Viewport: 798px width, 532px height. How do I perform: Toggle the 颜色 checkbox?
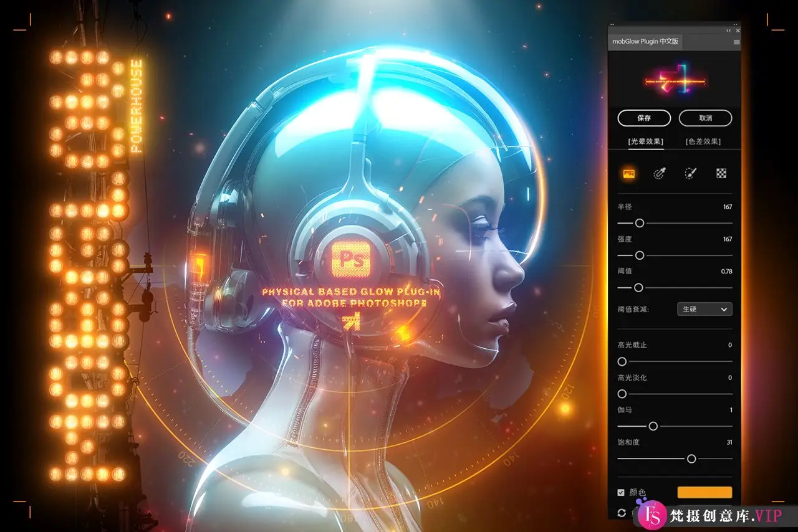(621, 492)
